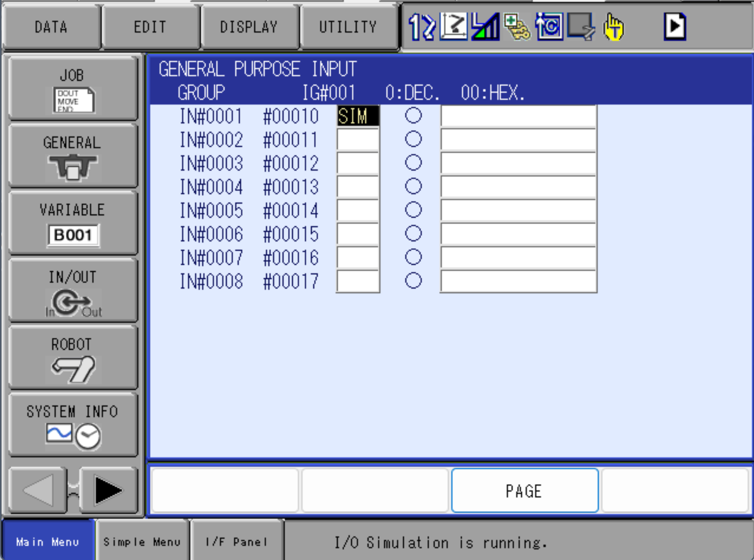Select the simulation field of IN#0008

(x=358, y=281)
